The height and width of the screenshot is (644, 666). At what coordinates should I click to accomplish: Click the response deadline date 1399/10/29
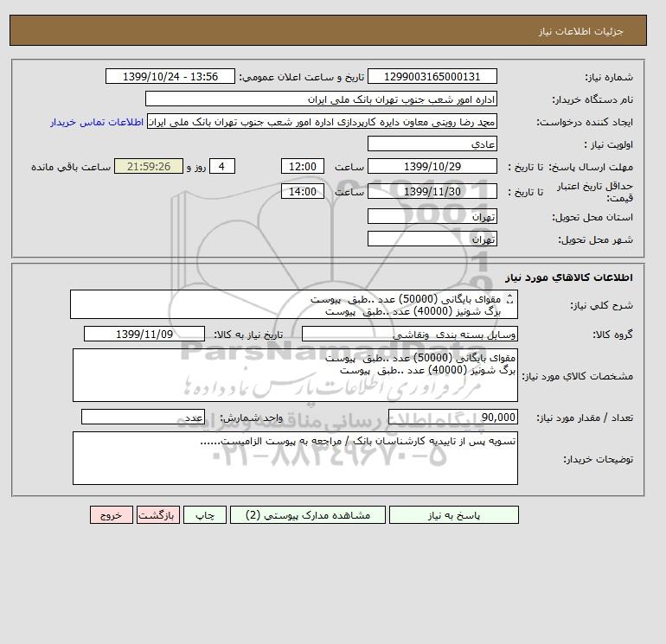tap(432, 167)
